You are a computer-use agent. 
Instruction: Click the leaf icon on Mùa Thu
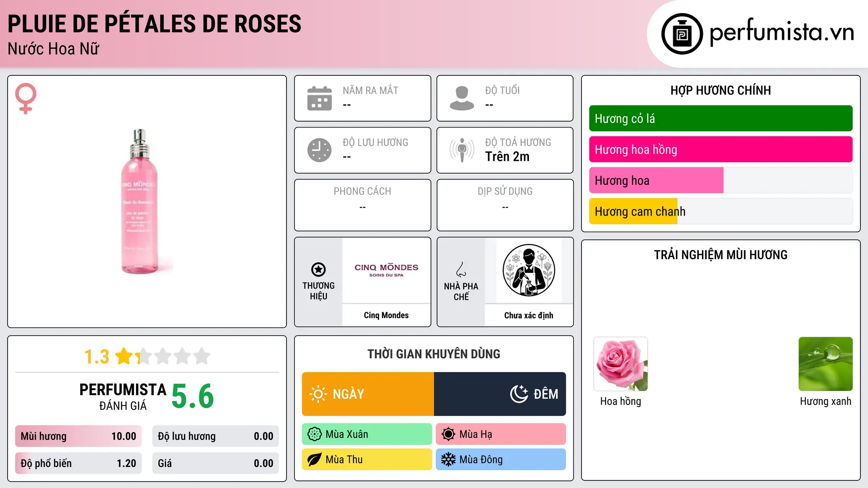click(314, 460)
